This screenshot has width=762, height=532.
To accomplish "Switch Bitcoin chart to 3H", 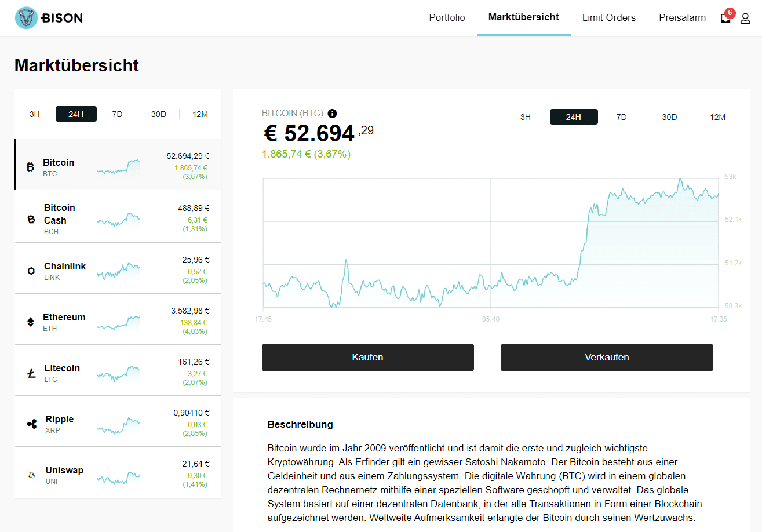I will (526, 117).
